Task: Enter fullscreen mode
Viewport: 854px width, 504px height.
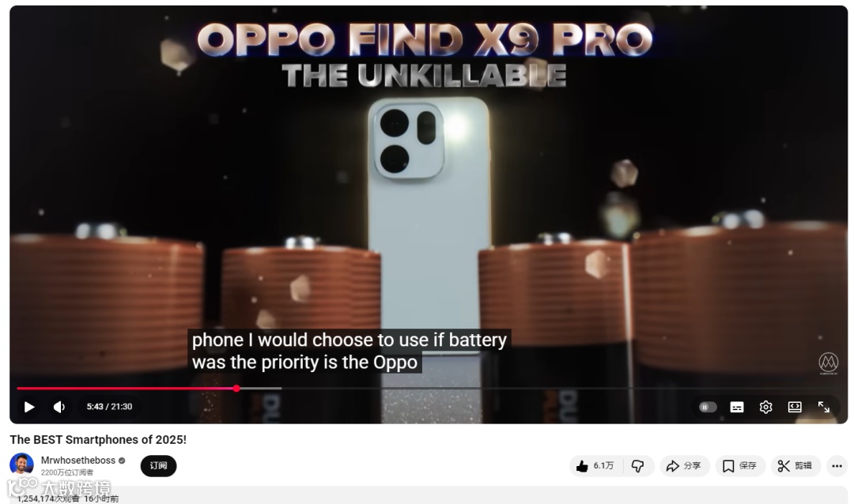Action: 823,407
